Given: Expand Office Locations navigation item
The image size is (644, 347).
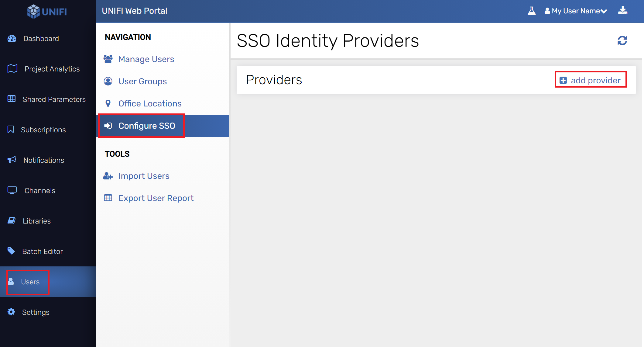Looking at the screenshot, I should click(150, 103).
